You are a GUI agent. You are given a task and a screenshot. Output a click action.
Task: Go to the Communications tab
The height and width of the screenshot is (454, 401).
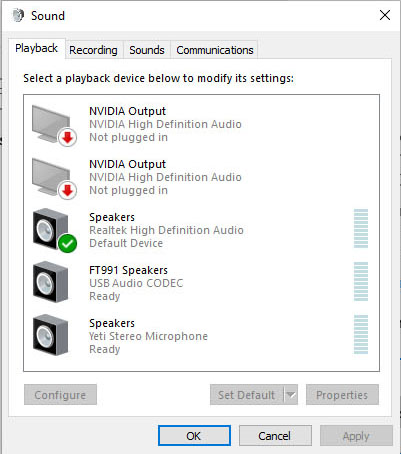pos(215,50)
